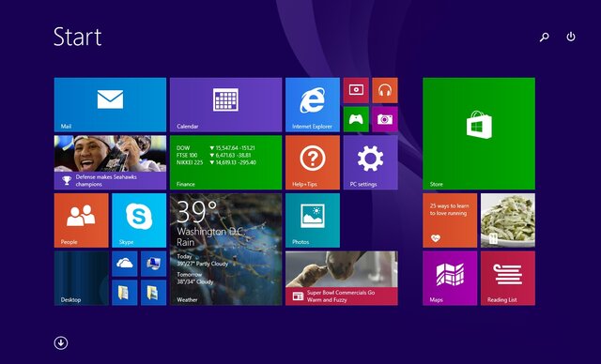Open the Food & Drink pasta photo tile
The height and width of the screenshot is (364, 601).
[x=508, y=220]
